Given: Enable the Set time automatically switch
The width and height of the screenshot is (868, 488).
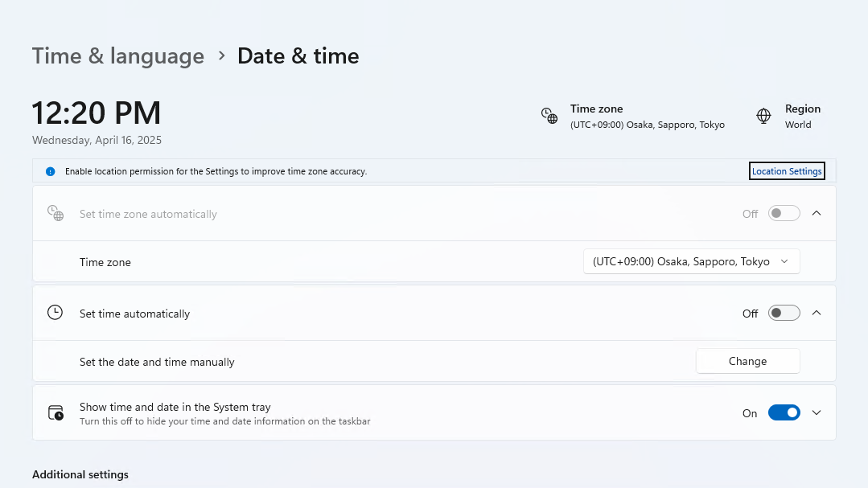Looking at the screenshot, I should [784, 313].
